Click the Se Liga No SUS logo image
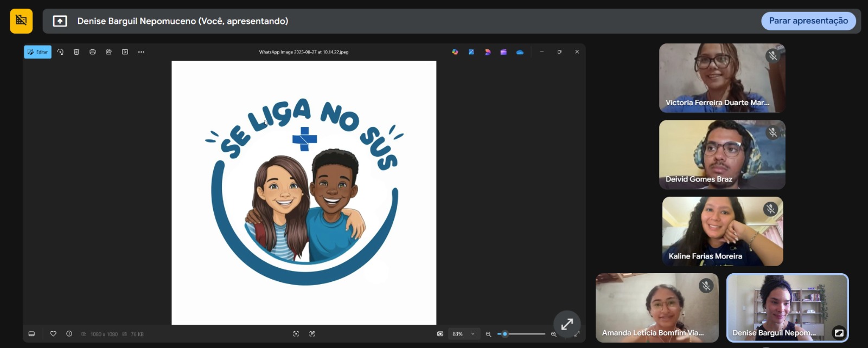 [304, 192]
